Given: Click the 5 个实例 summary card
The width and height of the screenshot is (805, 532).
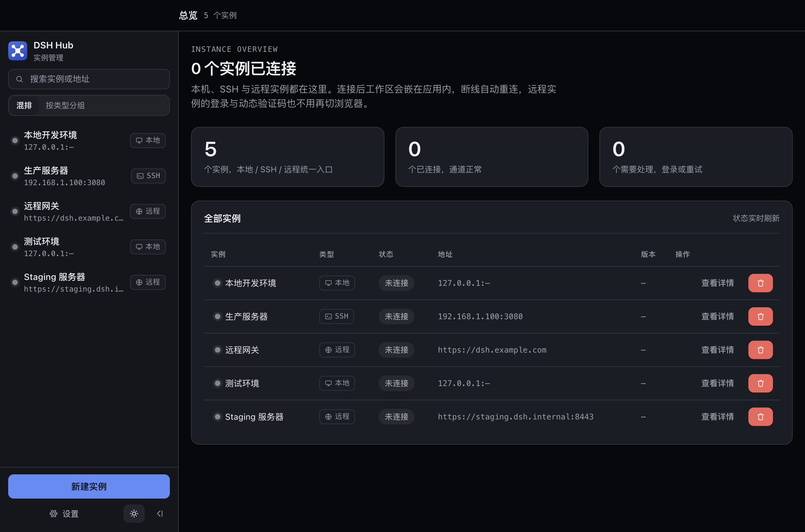Looking at the screenshot, I should tap(288, 157).
